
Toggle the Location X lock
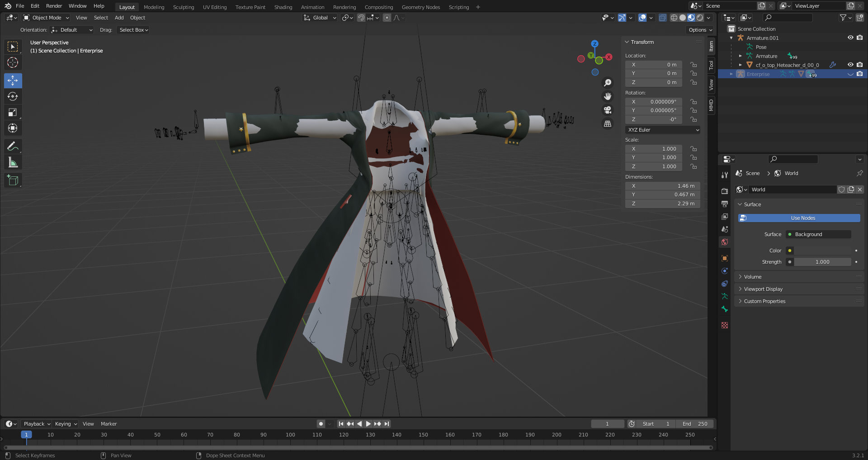pyautogui.click(x=693, y=65)
